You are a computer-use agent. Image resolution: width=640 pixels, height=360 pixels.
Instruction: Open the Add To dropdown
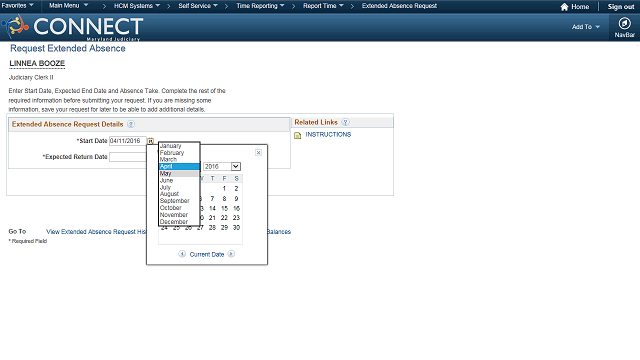(x=585, y=27)
